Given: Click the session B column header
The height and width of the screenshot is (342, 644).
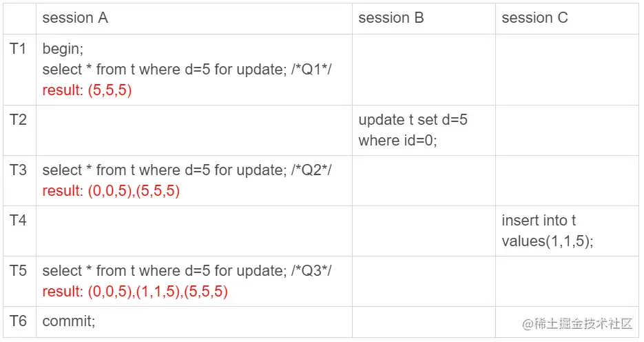Looking at the screenshot, I should 391,18.
